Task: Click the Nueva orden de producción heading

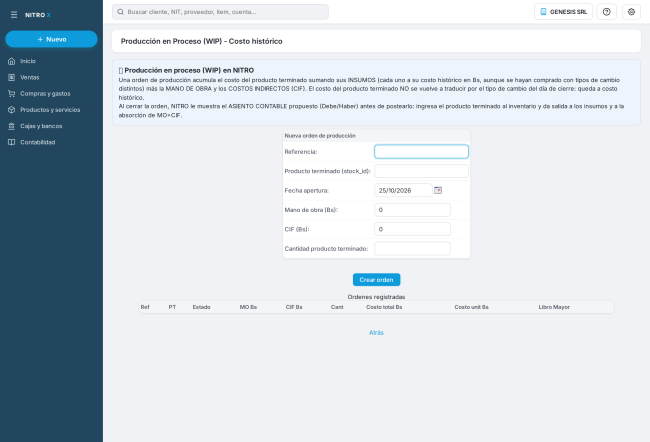Action: coord(320,136)
